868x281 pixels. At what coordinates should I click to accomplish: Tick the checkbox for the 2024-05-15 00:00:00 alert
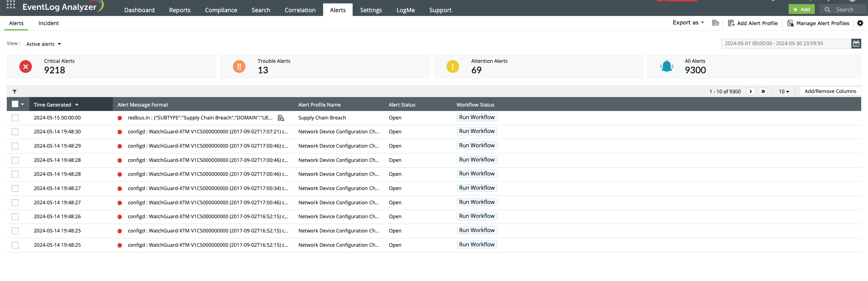click(x=15, y=118)
